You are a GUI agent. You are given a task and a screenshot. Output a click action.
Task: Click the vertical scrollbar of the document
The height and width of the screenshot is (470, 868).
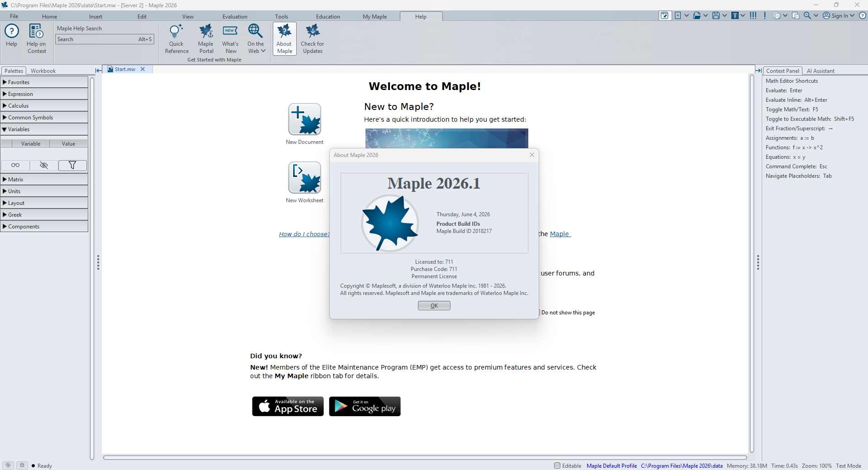[752, 263]
